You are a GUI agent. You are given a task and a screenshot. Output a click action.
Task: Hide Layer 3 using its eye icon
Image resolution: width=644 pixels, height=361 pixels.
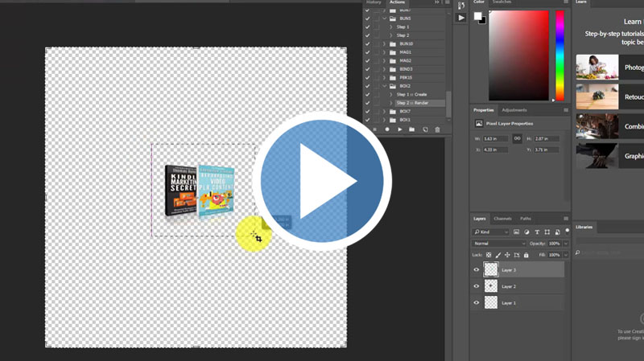477,270
